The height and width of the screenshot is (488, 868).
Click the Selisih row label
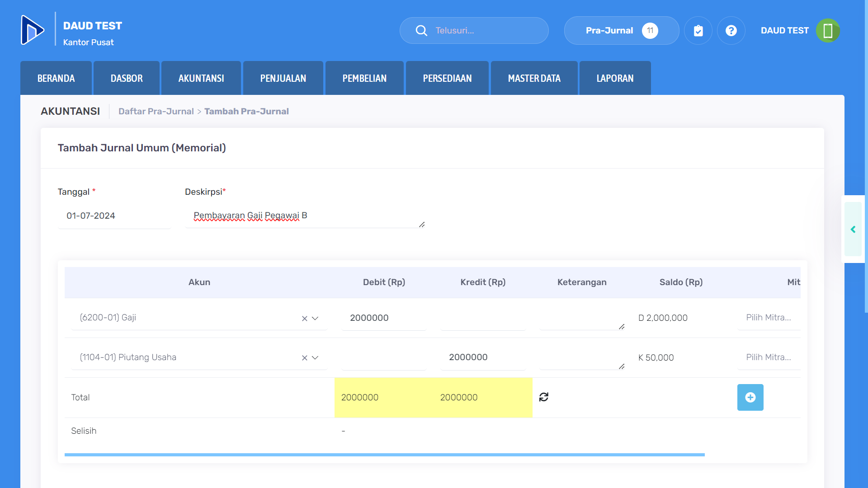coord(84,431)
